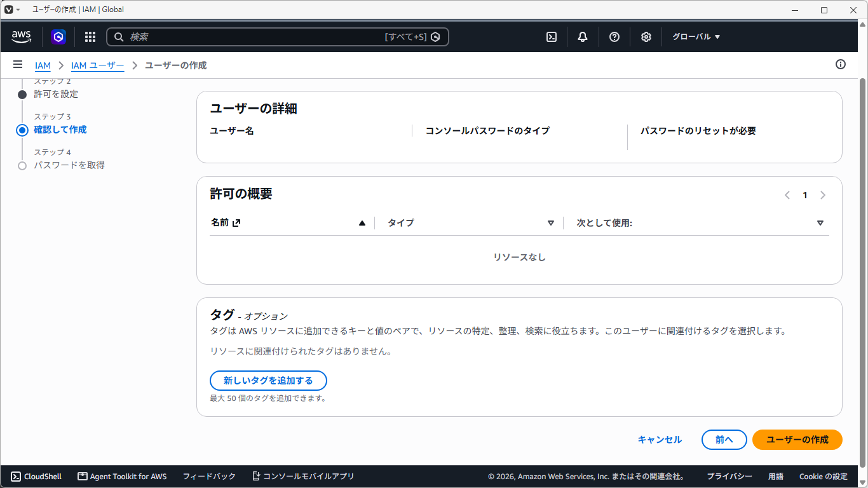Click ステップ 3 label
Screen dimensions: 868x488
[52, 117]
